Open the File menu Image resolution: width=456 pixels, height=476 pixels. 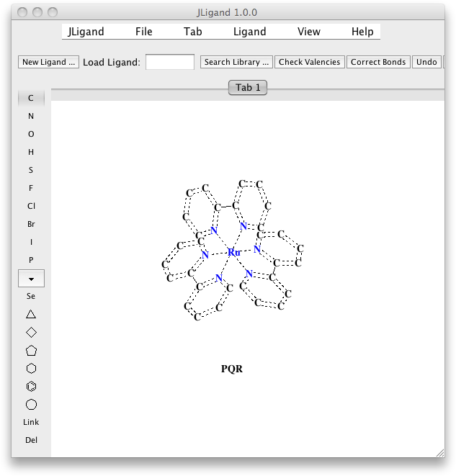pos(143,32)
